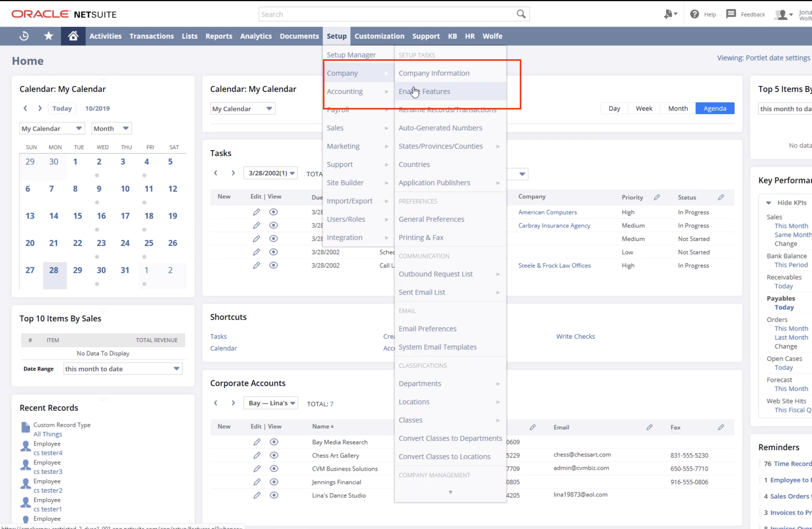Open My Calendar dropdown in left portlet
This screenshot has height=529, width=812.
point(52,128)
